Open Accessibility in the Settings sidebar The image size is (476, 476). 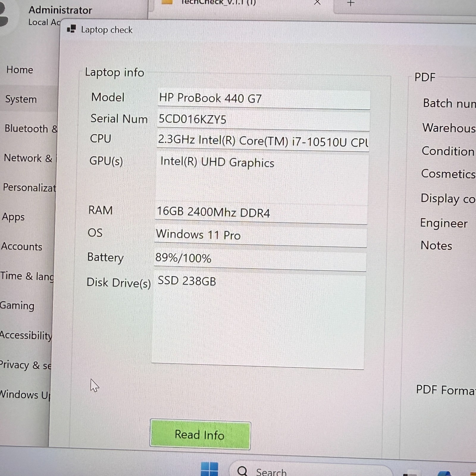pos(26,335)
